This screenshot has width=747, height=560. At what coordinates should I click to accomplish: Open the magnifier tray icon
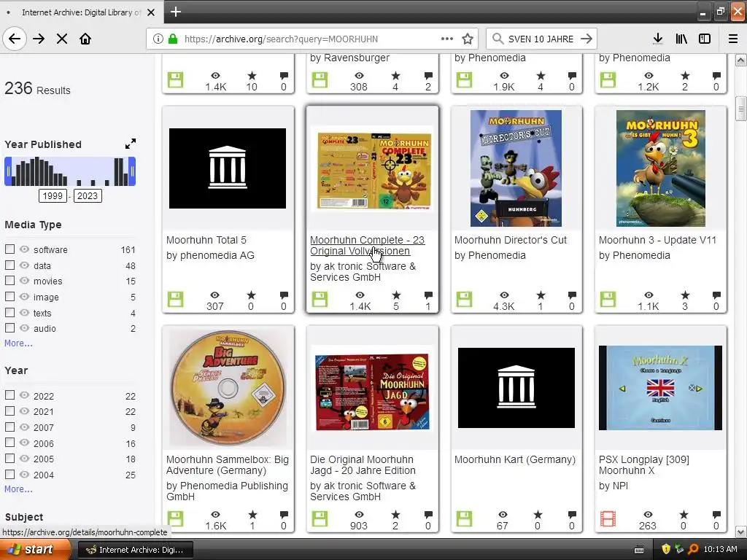pyautogui.click(x=693, y=549)
